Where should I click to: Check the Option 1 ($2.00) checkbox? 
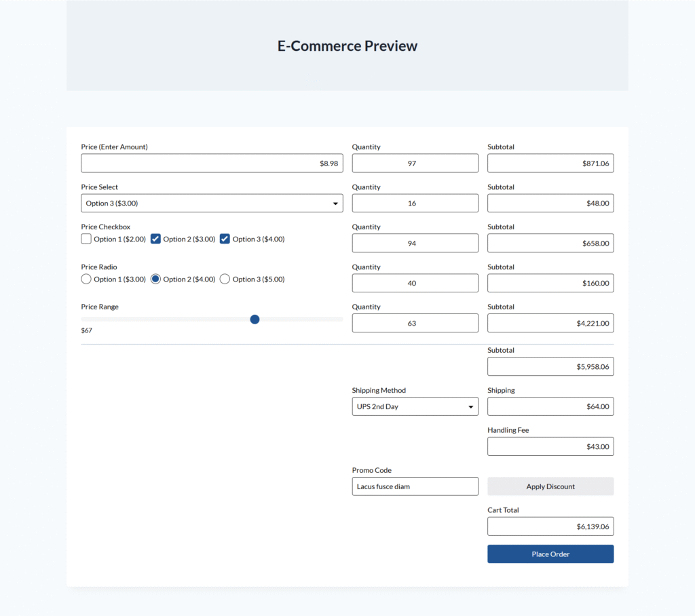tap(86, 239)
